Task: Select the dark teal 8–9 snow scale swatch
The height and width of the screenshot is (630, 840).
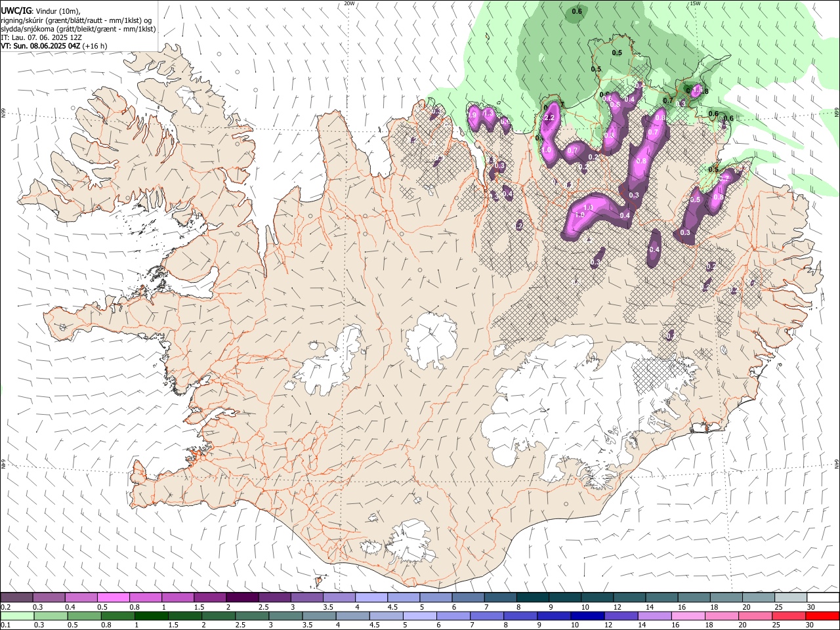Action: pos(533,597)
